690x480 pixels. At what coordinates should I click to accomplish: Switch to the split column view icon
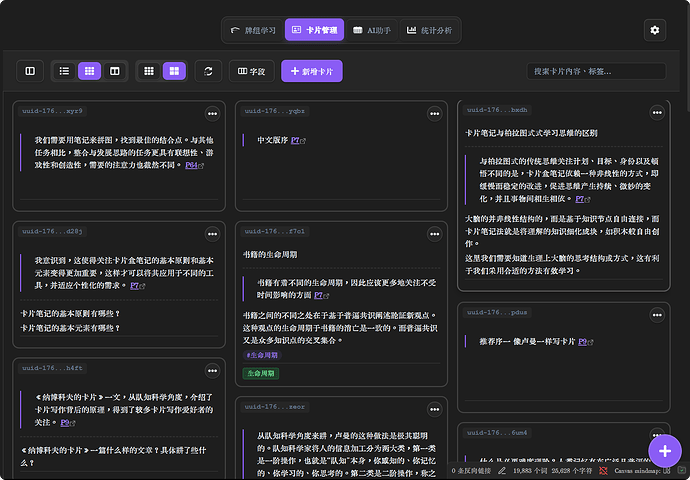(x=115, y=71)
